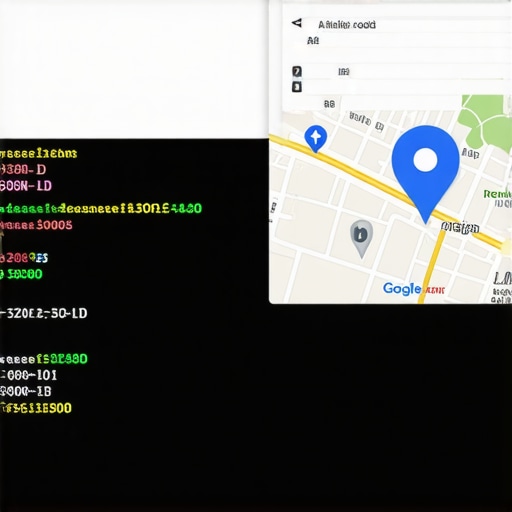Click the white terminal line ending in '101'
Screen dimensions: 512x512
28,375
